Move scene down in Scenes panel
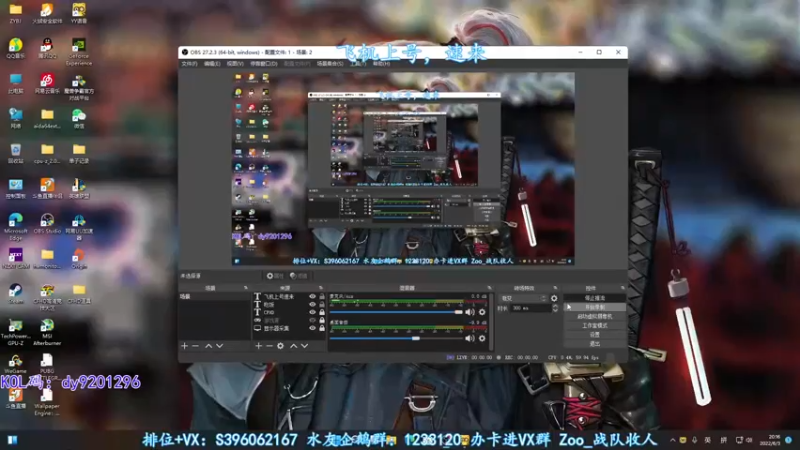The image size is (800, 450). pos(219,346)
